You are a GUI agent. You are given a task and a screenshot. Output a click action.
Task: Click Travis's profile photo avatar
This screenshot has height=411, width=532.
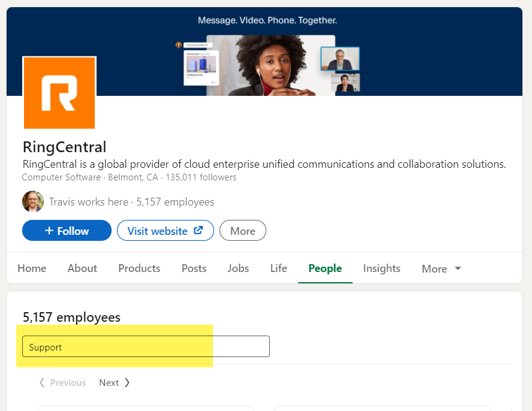tap(33, 201)
